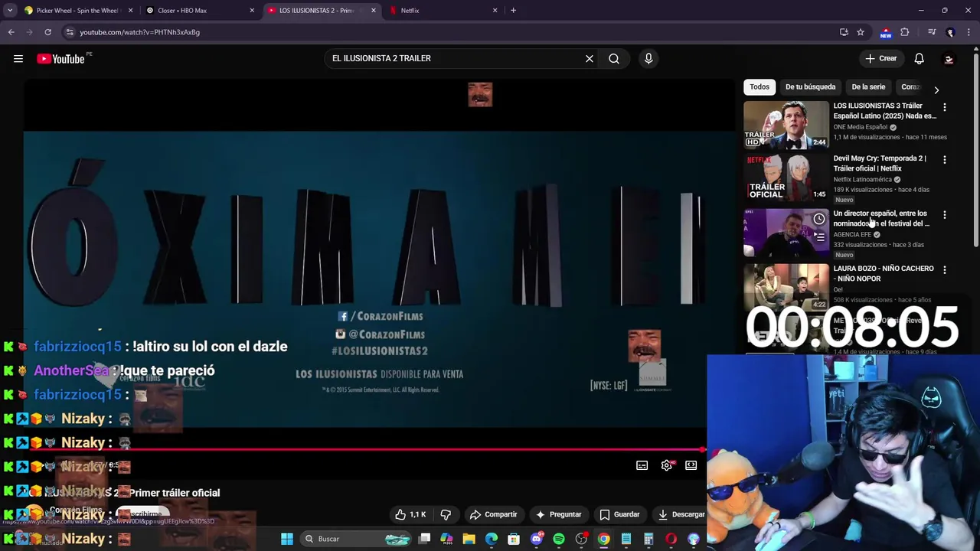Screen dimensions: 980x551
Task: Switch to Picker Wheel browser tab
Action: click(77, 11)
